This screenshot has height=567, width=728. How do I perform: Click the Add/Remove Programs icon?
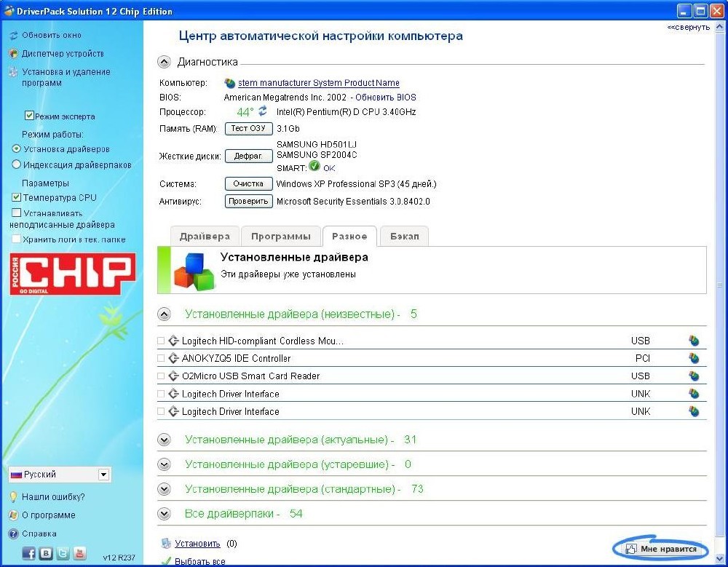coord(13,72)
